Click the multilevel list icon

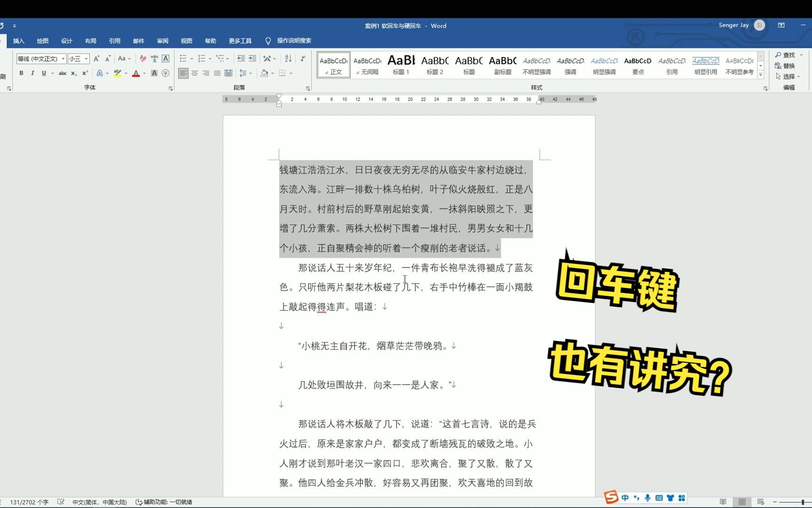coord(219,59)
